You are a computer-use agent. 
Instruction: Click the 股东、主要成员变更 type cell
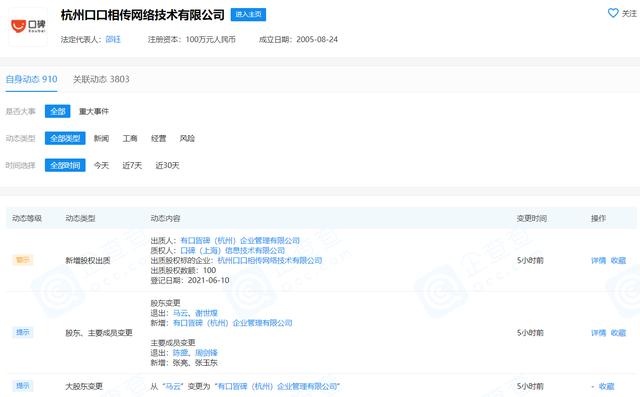(99, 333)
